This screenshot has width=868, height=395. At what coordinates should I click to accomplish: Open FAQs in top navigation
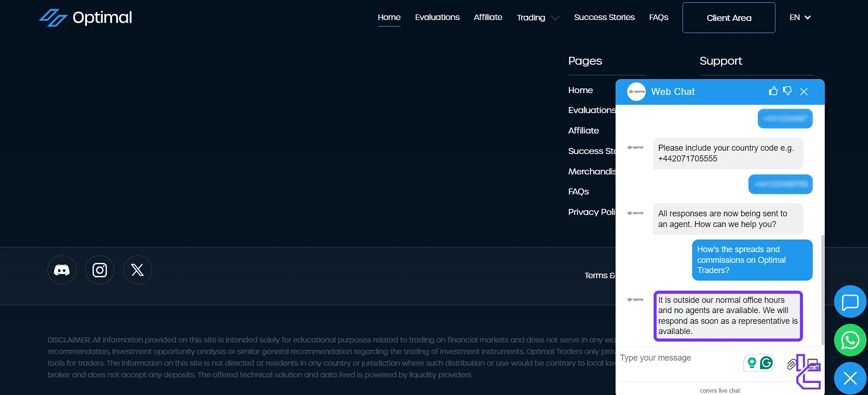[x=659, y=17]
